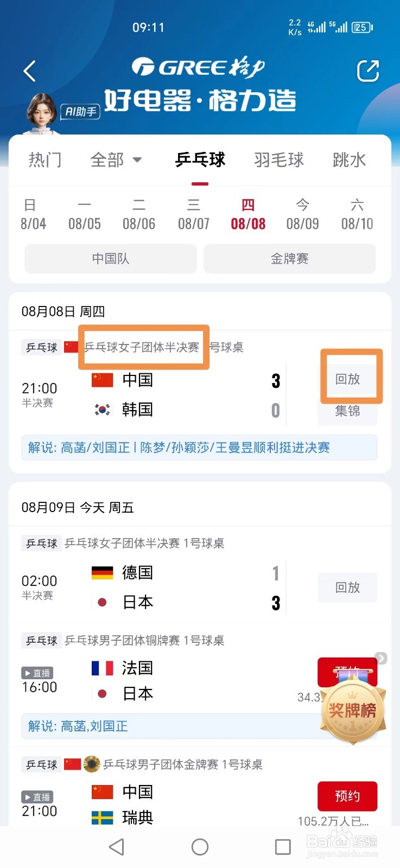Select date 08/07 三

tap(193, 214)
